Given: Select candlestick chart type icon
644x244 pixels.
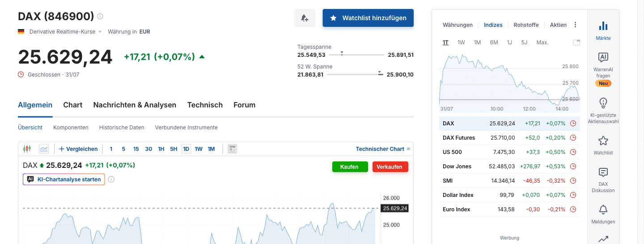Looking at the screenshot, I should coord(27,149).
